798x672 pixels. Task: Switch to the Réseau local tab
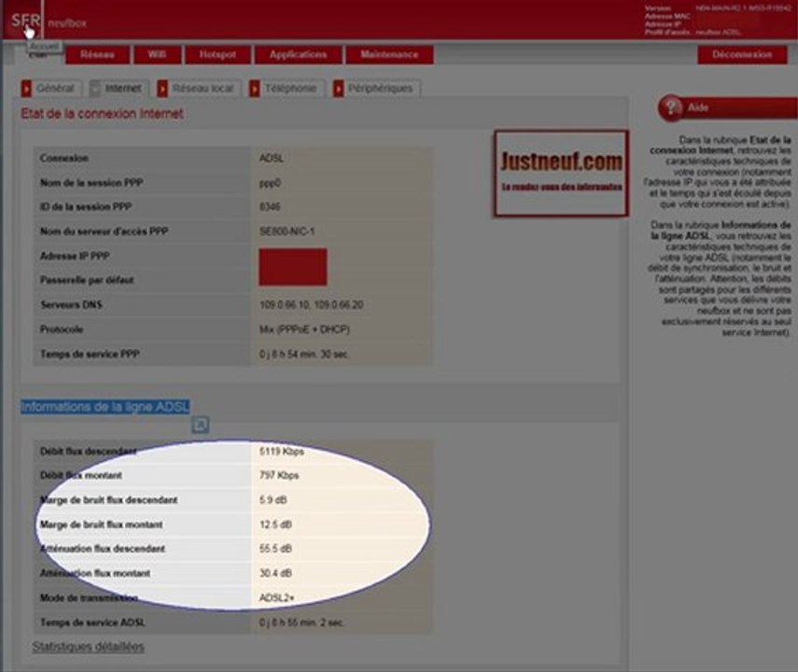[203, 89]
